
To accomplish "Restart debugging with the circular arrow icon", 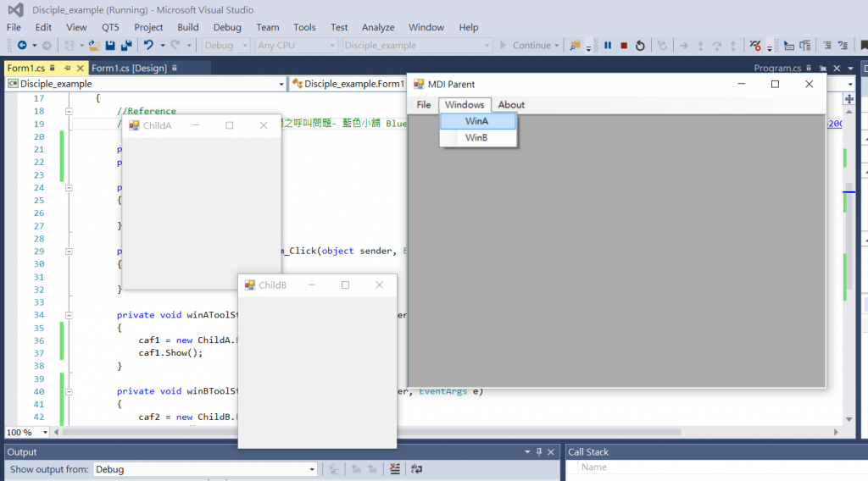I will pos(640,46).
